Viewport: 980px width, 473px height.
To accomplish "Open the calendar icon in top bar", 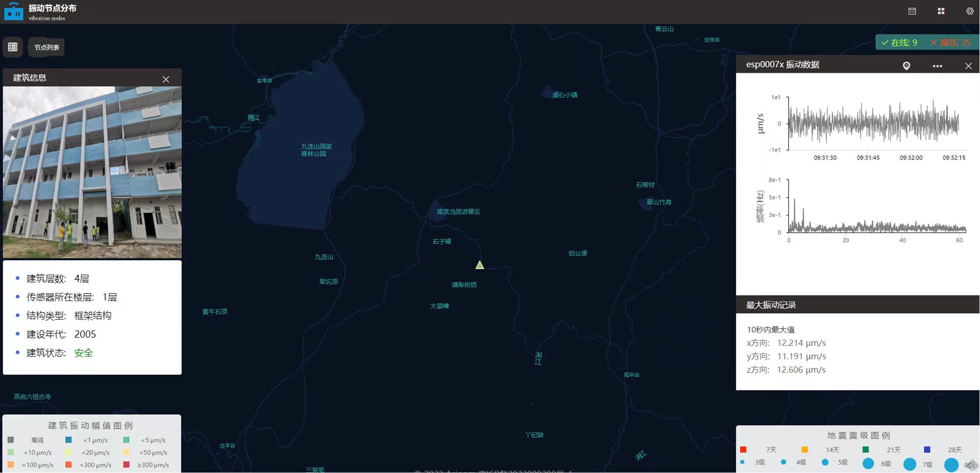I will (912, 11).
